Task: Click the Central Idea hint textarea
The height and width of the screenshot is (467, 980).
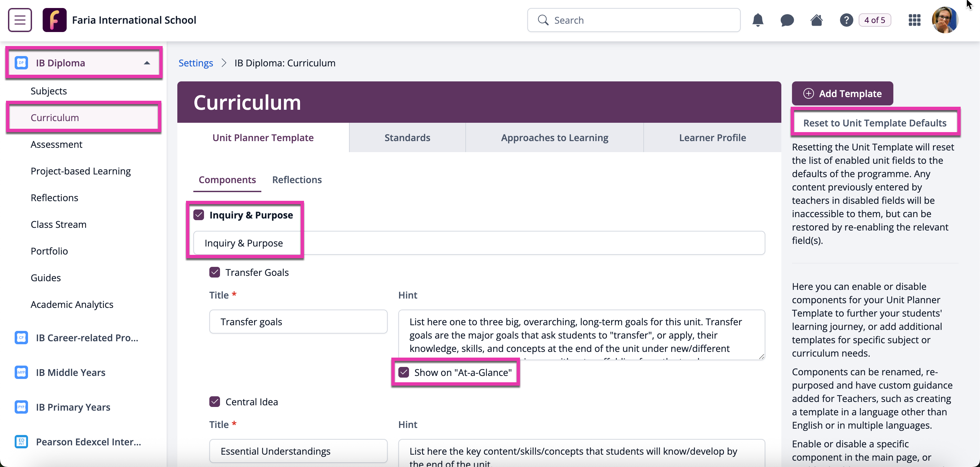Action: [x=581, y=453]
